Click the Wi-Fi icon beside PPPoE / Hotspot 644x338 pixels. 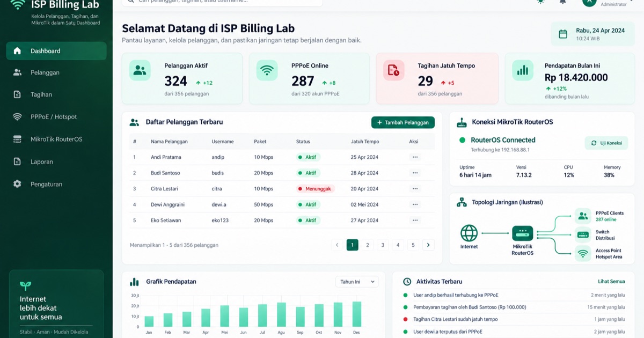17,117
